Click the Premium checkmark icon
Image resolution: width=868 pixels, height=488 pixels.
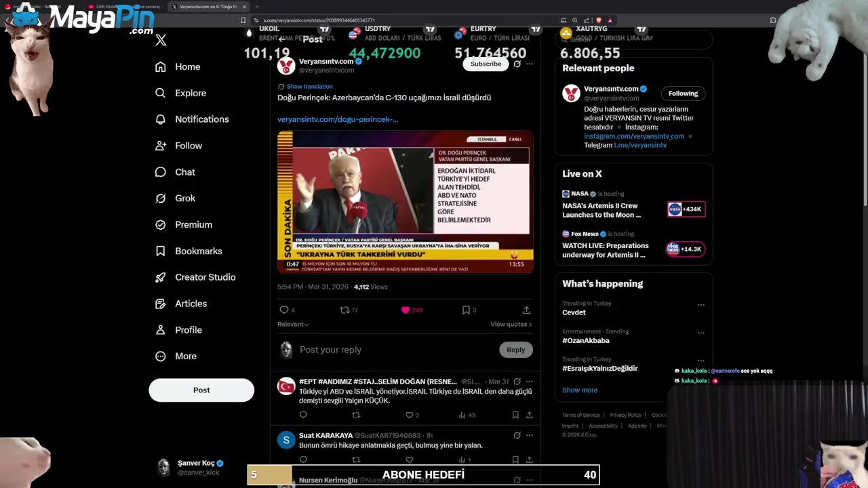pos(160,224)
